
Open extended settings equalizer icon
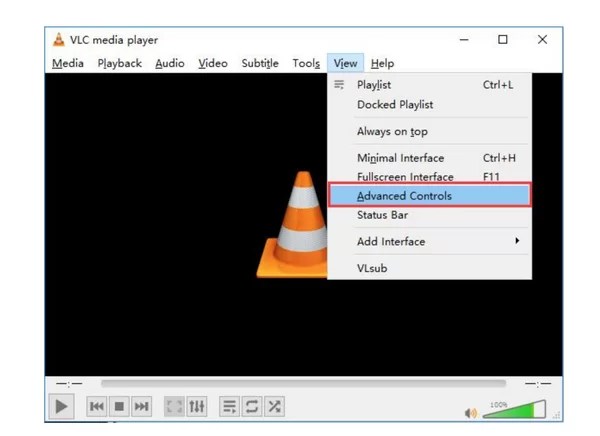(197, 406)
